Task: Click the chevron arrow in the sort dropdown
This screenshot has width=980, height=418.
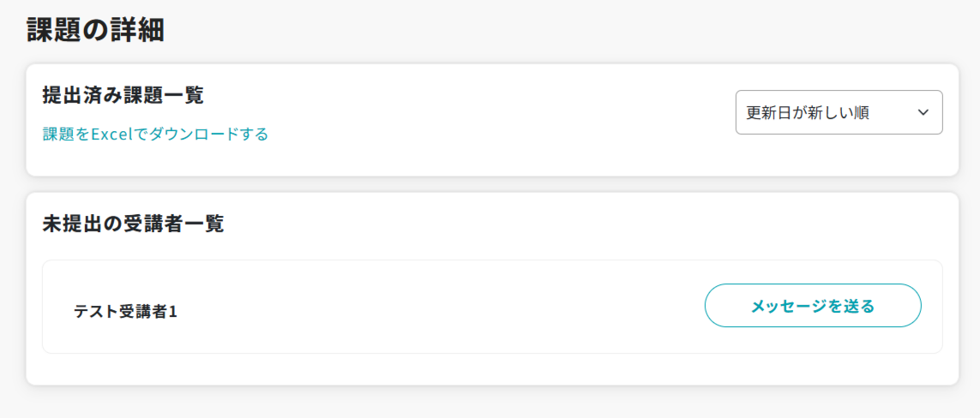Action: pyautogui.click(x=923, y=113)
